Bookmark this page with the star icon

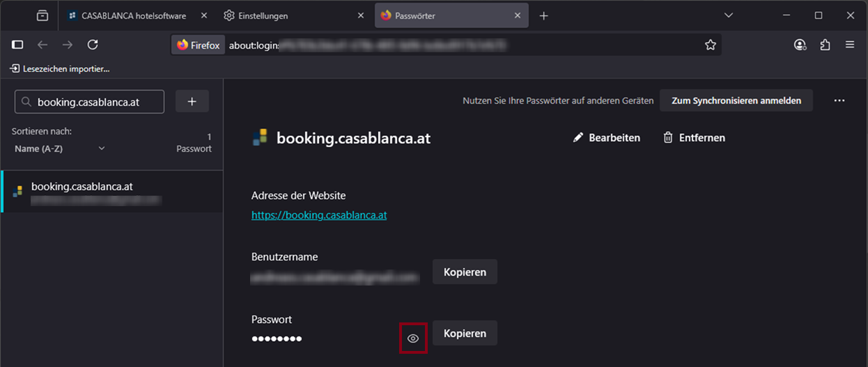[710, 45]
